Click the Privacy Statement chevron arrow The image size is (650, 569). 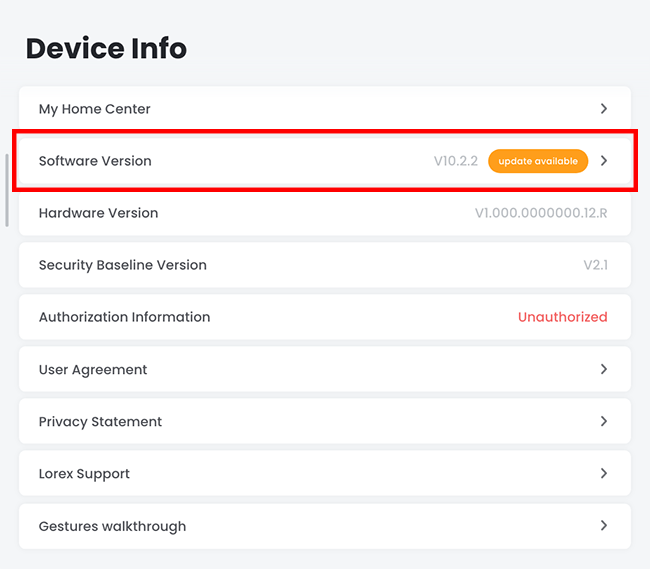604,421
